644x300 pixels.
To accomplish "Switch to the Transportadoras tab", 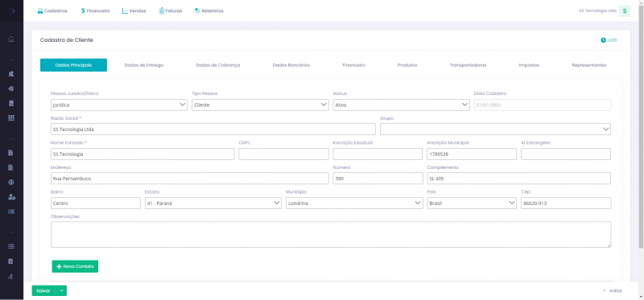I will click(x=469, y=65).
